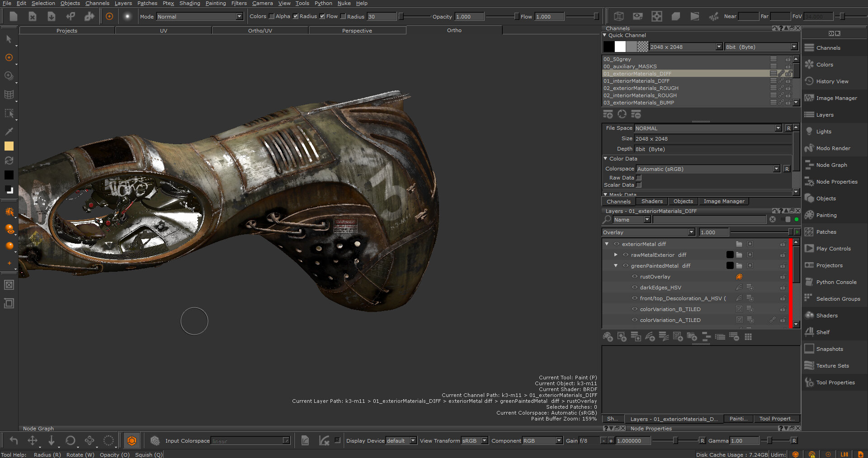Screen dimensions: 868x458
Task: Select the yellow foreground color swatch
Action: click(x=9, y=146)
